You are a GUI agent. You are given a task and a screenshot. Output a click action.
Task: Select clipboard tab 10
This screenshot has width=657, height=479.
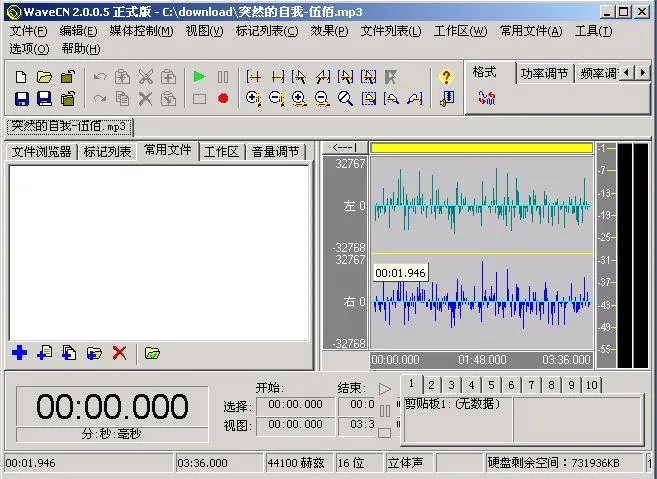point(592,385)
